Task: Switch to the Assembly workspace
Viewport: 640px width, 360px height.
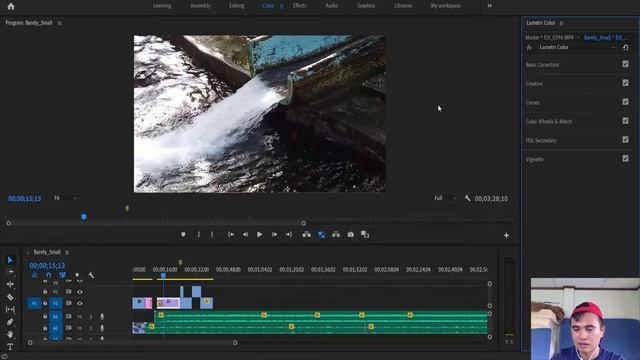Action: 200,6
